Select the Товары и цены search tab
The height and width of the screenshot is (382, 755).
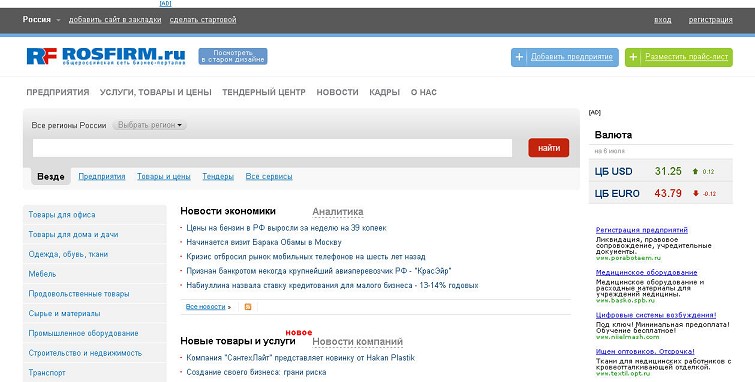click(164, 176)
